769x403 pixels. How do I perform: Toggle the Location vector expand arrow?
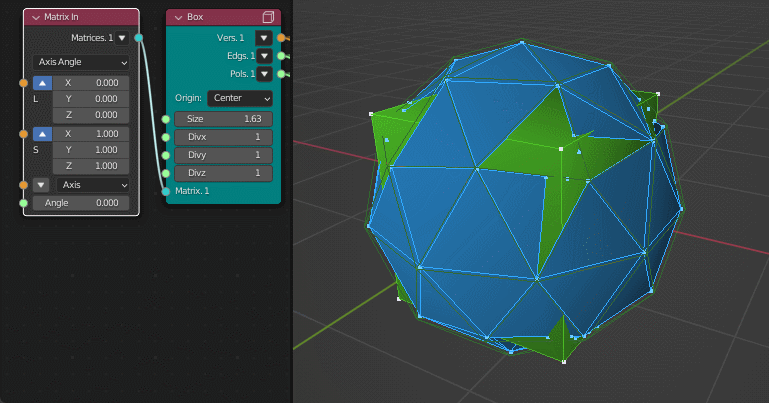click(42, 83)
